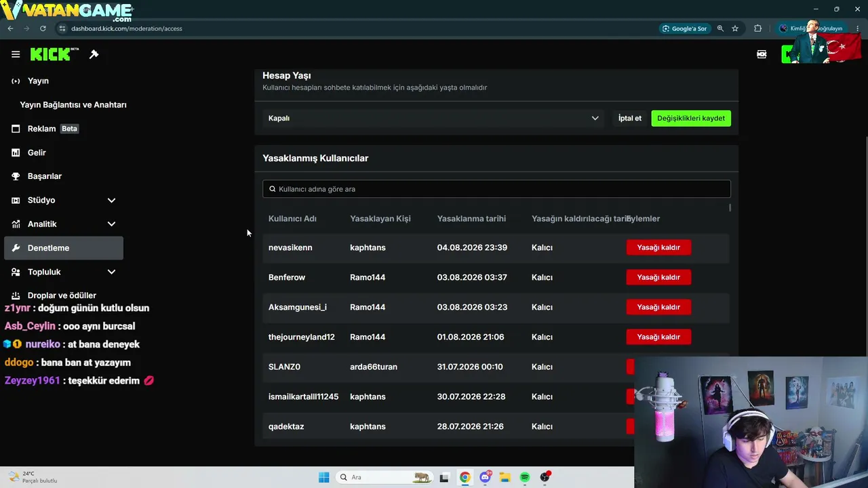
Task: Click username nevasikenn in the table
Action: tap(290, 247)
